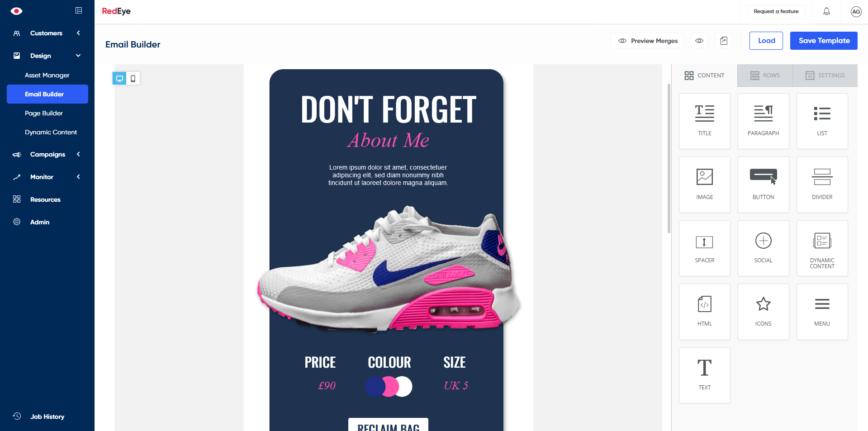Screen dimensions: 868x431
Task: Open Dynamic Content in sidebar
Action: pyautogui.click(x=51, y=132)
